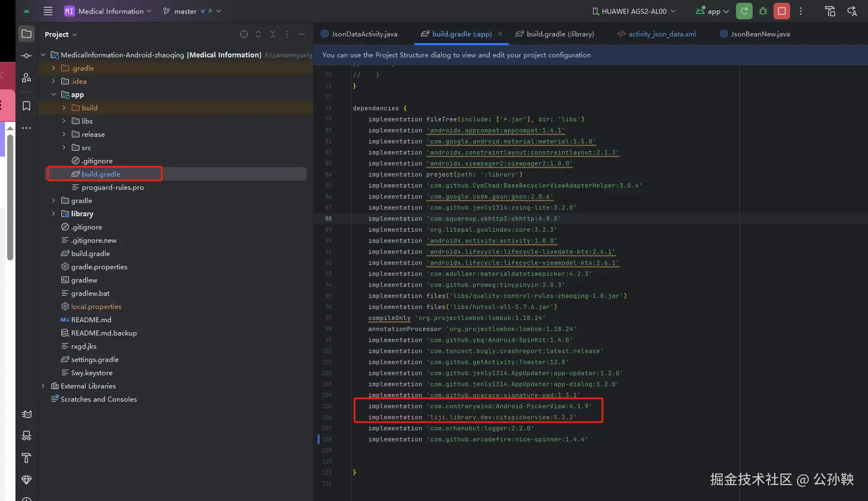868x501 pixels.
Task: Click the citypickerview:5.2.2 dependency line
Action: (x=472, y=417)
